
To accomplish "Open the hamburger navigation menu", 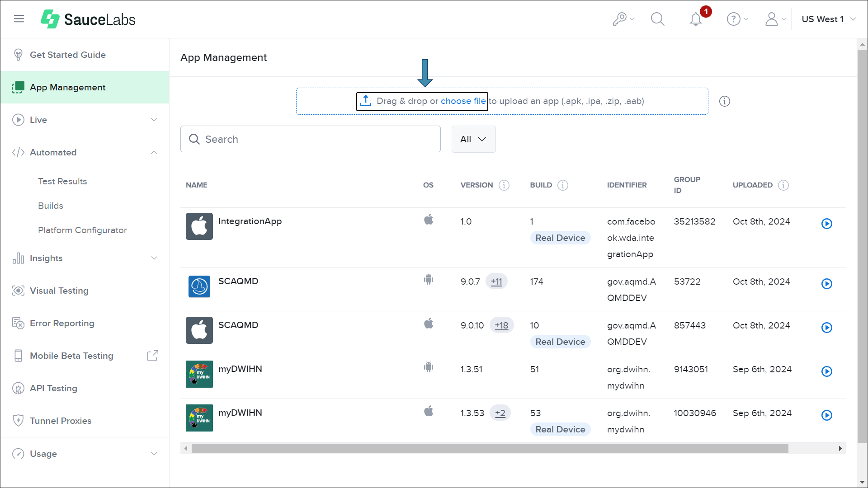I will point(19,19).
